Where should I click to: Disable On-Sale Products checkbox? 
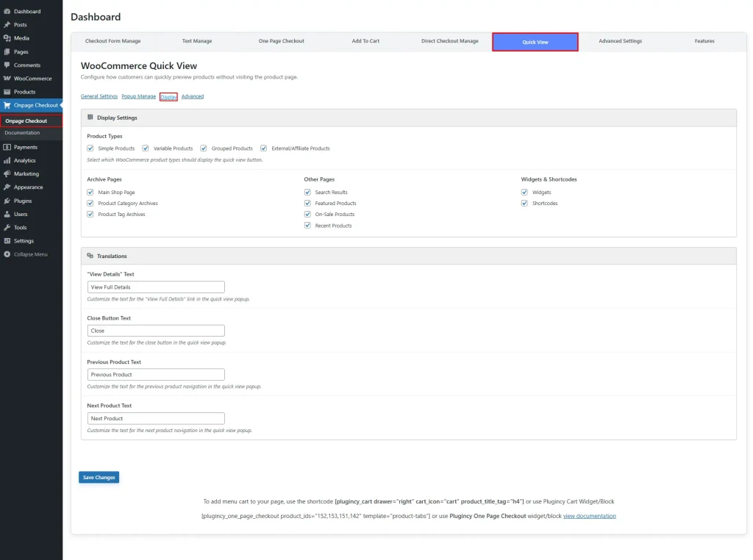click(x=307, y=214)
